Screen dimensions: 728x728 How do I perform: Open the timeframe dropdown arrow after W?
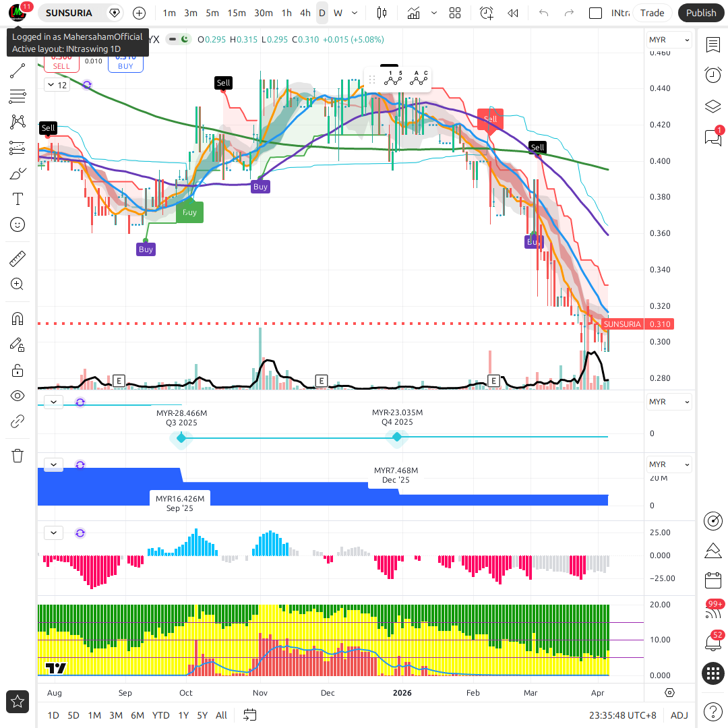[355, 13]
